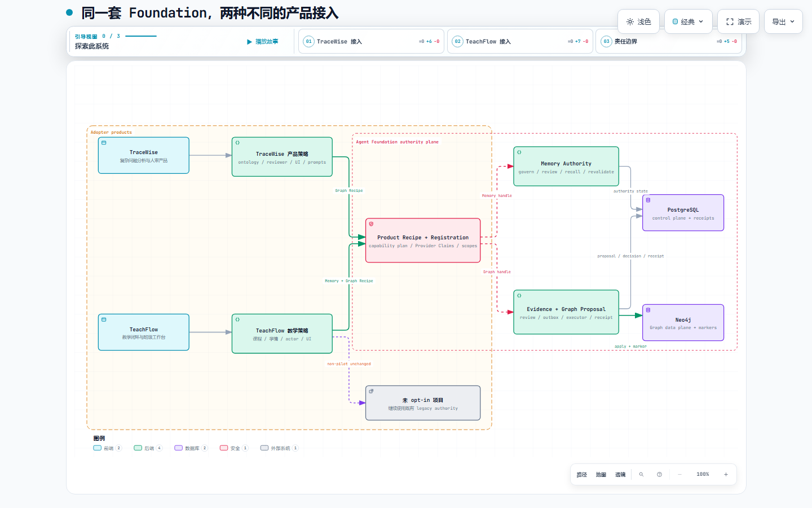Click the Adopter products group label
This screenshot has height=508, width=812.
[x=111, y=133]
